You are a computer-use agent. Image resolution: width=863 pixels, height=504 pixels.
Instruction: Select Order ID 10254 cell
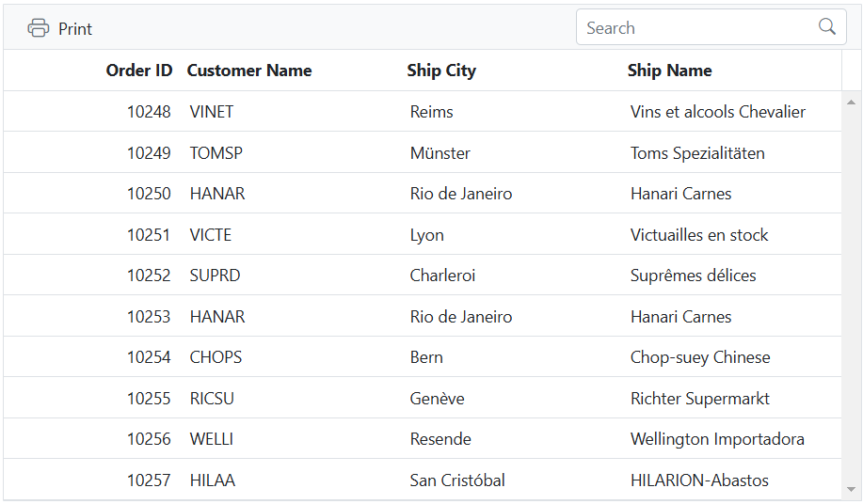149,357
